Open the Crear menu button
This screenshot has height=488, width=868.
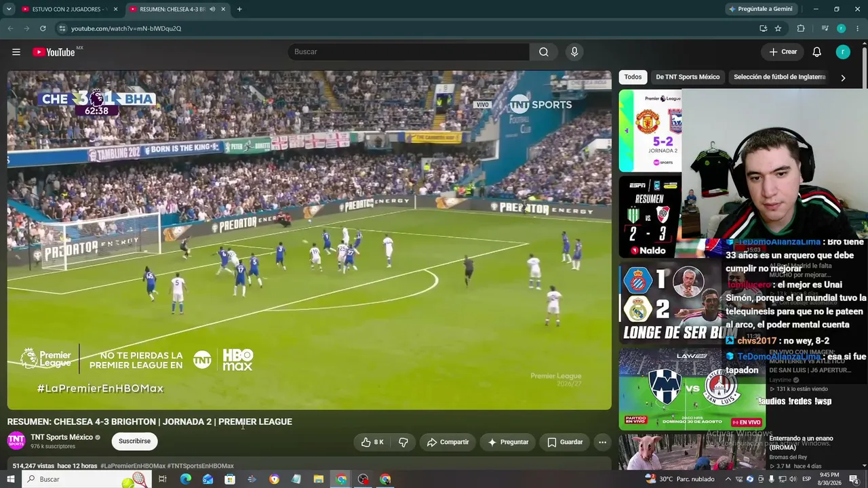pyautogui.click(x=783, y=52)
